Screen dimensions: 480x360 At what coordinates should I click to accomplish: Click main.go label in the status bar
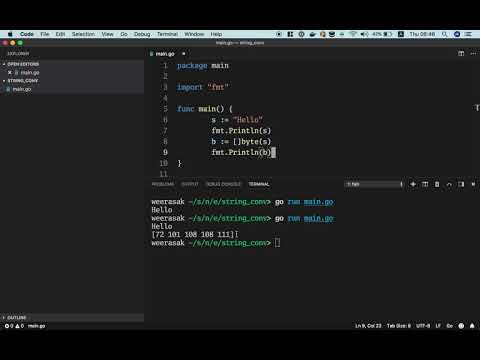click(x=36, y=326)
